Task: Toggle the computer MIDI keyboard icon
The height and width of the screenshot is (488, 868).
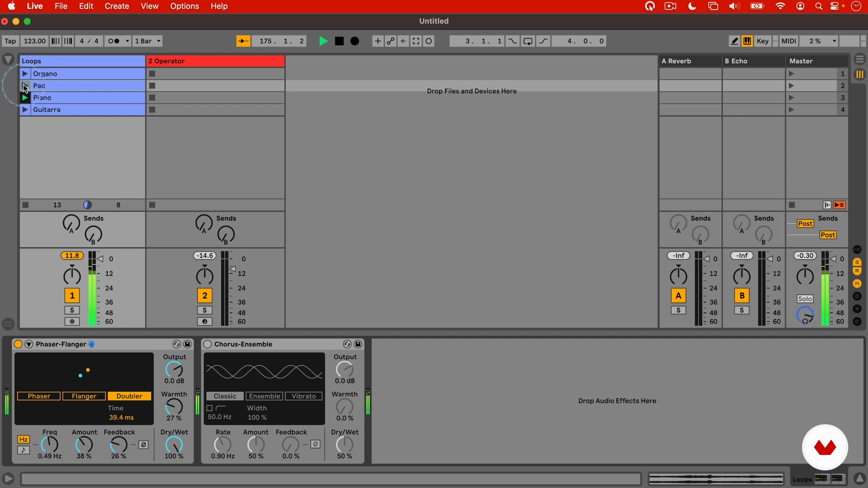Action: click(747, 41)
